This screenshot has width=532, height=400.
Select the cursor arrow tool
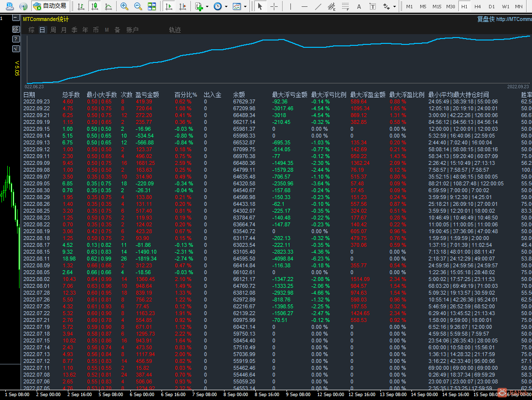(260, 6)
